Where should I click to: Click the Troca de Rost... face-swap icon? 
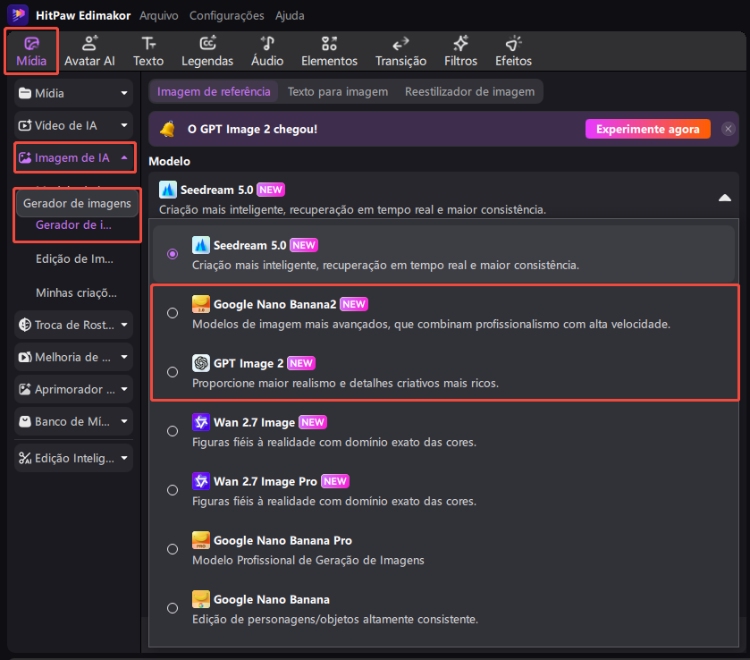point(24,325)
